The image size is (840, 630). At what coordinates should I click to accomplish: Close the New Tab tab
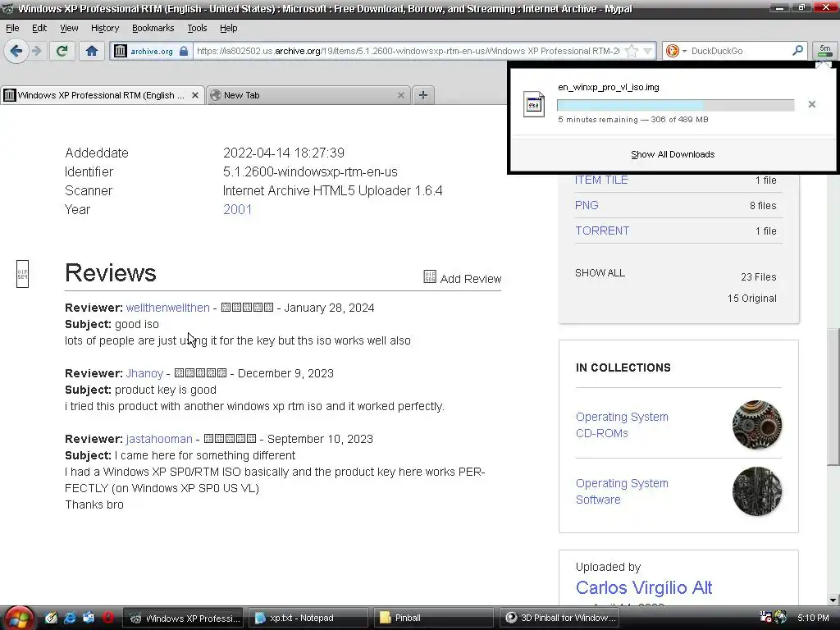click(x=400, y=95)
